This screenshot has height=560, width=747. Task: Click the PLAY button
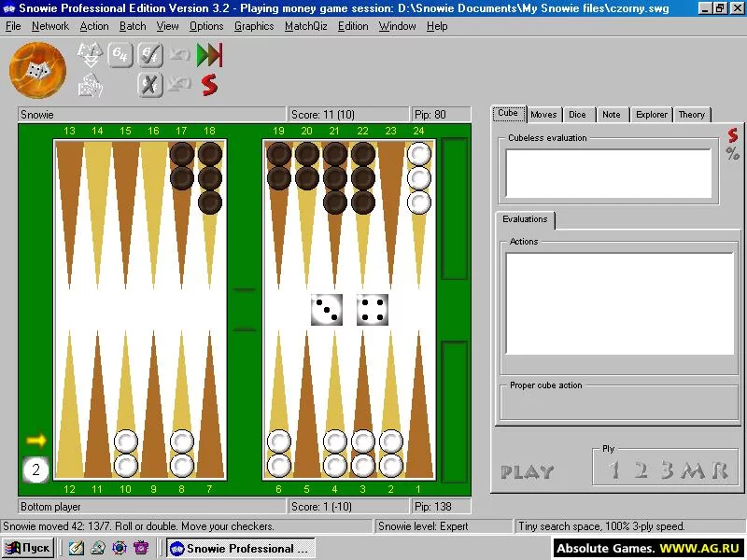[527, 472]
